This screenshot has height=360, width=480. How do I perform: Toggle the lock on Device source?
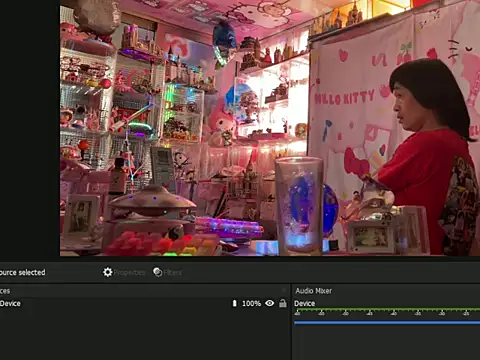coord(283,303)
